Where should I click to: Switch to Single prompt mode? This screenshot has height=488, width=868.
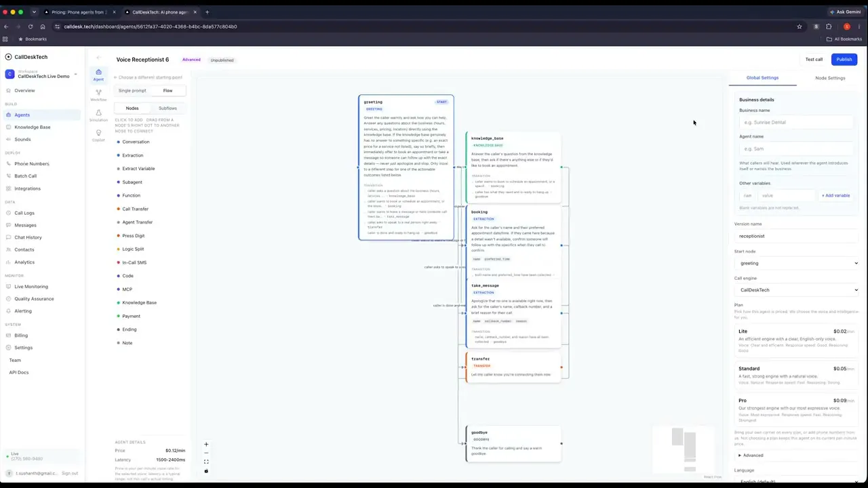pyautogui.click(x=132, y=90)
